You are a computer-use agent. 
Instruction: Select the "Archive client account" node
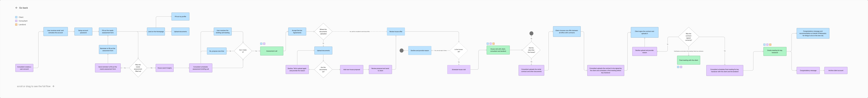click(836, 71)
